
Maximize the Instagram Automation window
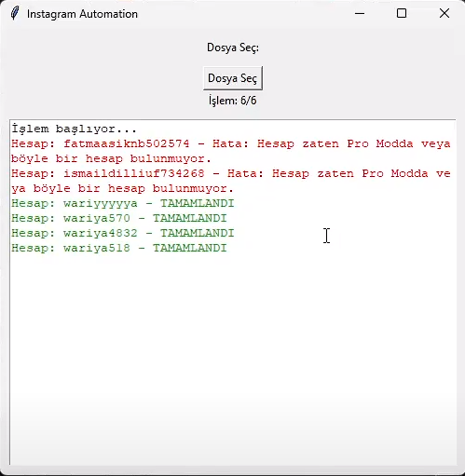[402, 13]
